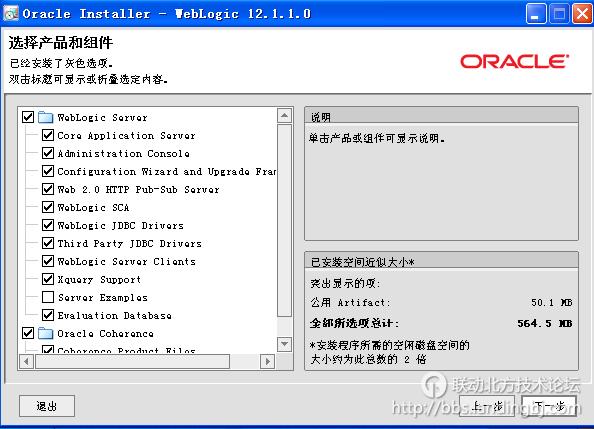Toggle WebLogic Server Clients checkbox

pyautogui.click(x=48, y=261)
